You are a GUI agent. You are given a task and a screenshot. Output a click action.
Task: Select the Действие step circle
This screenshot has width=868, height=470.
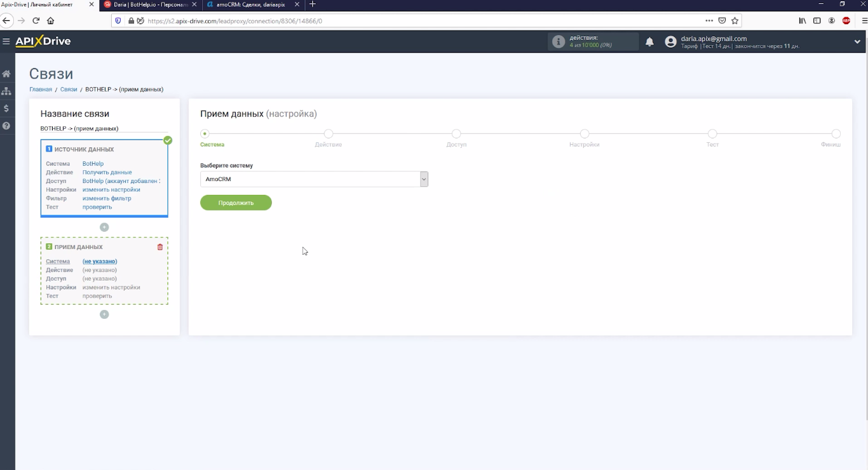[x=329, y=134]
